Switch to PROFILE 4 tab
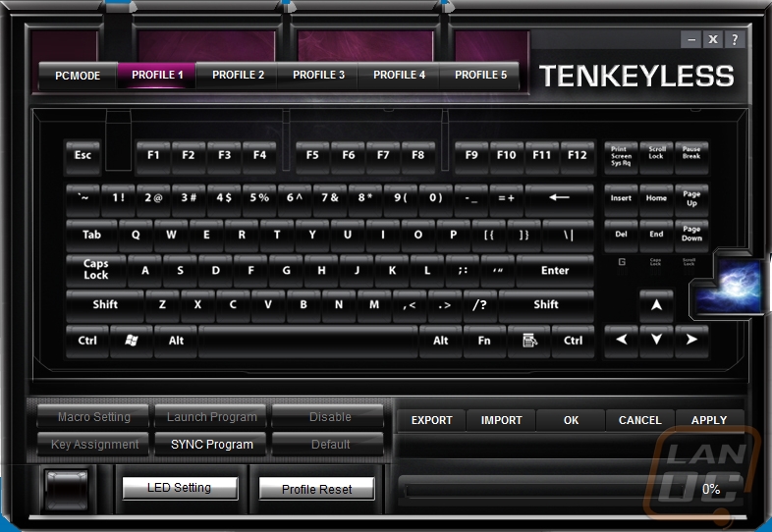 click(x=399, y=76)
